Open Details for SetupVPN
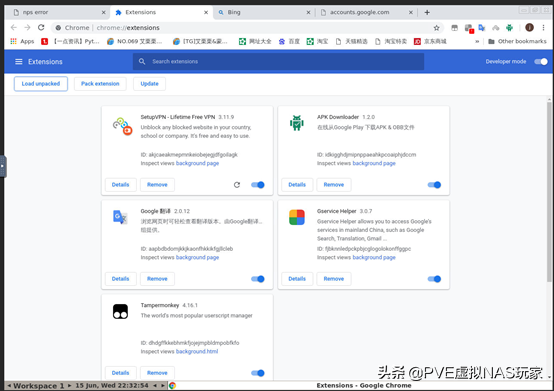The image size is (554, 391). (x=120, y=185)
